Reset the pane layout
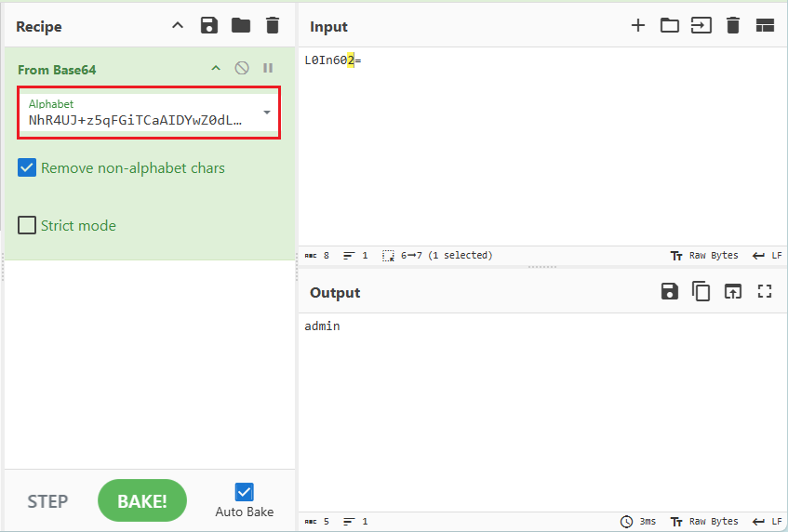Viewport: 788px width, 532px height. [765, 26]
